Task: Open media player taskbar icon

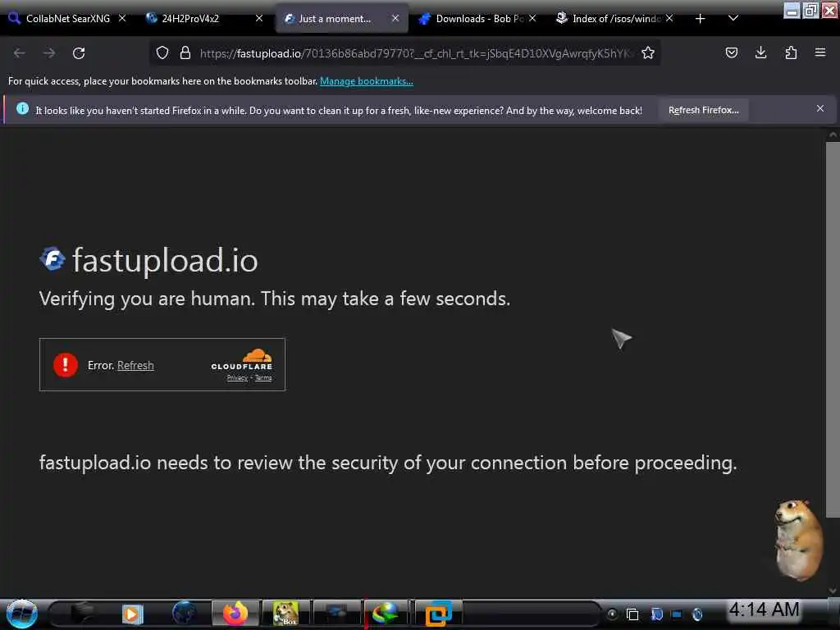Action: (x=132, y=614)
